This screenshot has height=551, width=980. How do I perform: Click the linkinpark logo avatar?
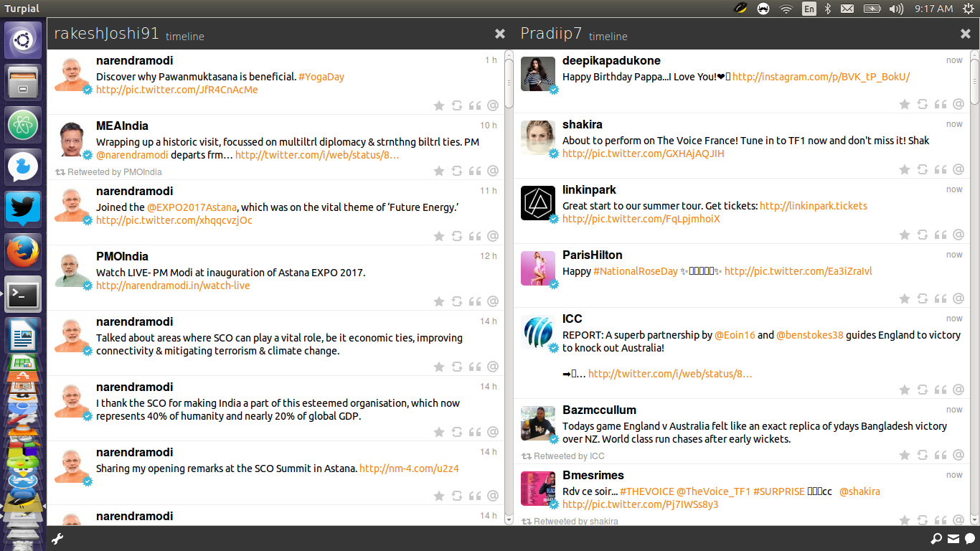[x=538, y=203]
